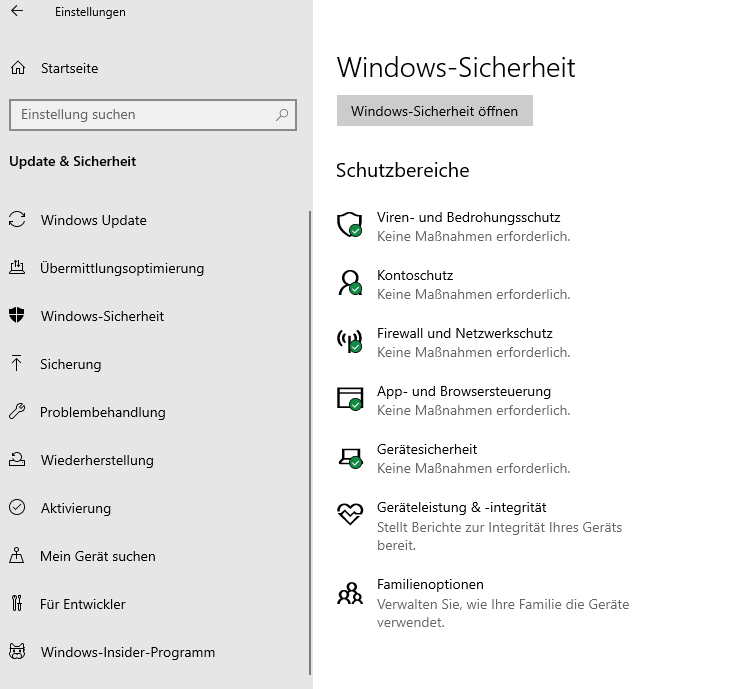The image size is (734, 689).
Task: Focus the Einstellung suchen search field
Action: (153, 115)
